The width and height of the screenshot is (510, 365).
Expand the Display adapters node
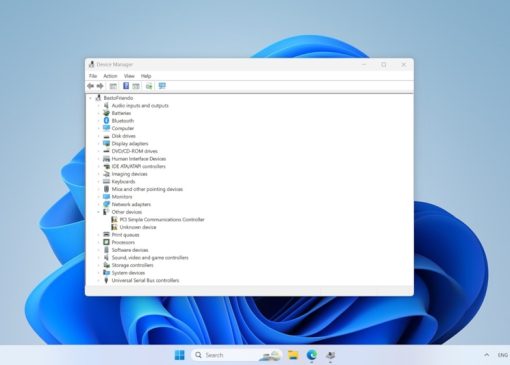point(98,144)
